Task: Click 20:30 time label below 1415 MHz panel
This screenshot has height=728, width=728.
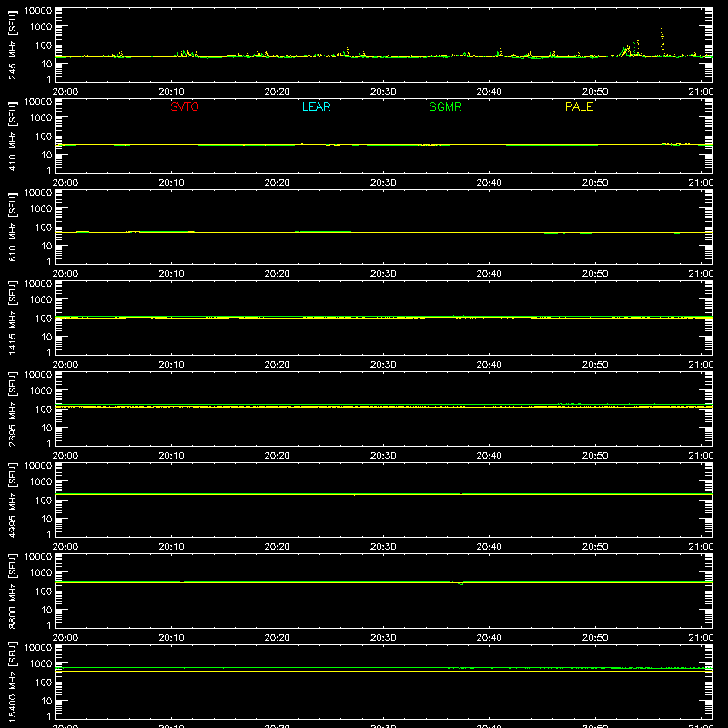Action: (x=383, y=365)
